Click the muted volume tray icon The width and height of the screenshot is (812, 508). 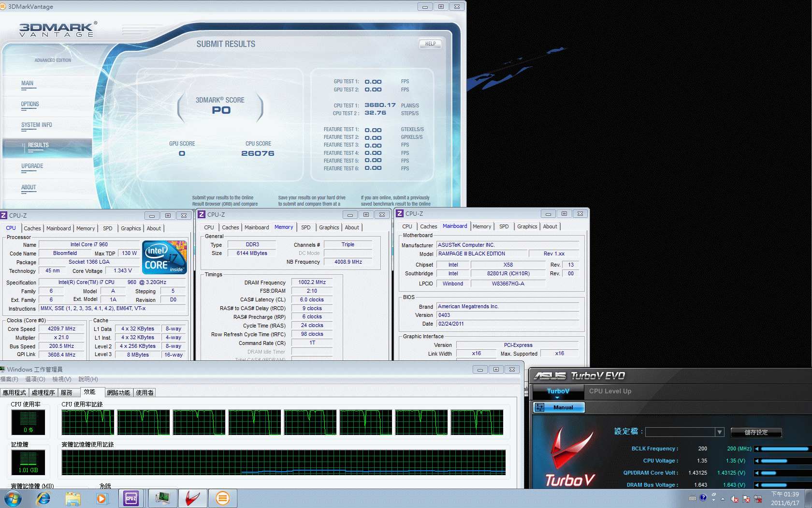(735, 499)
